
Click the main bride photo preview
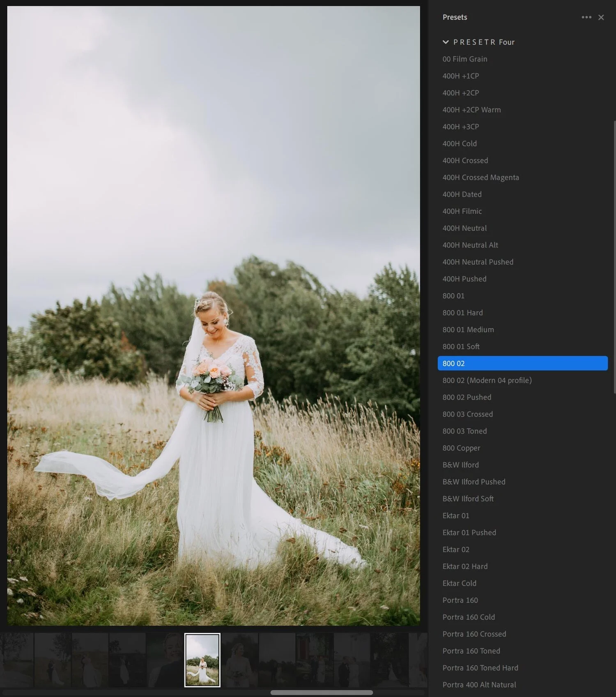tap(214, 316)
